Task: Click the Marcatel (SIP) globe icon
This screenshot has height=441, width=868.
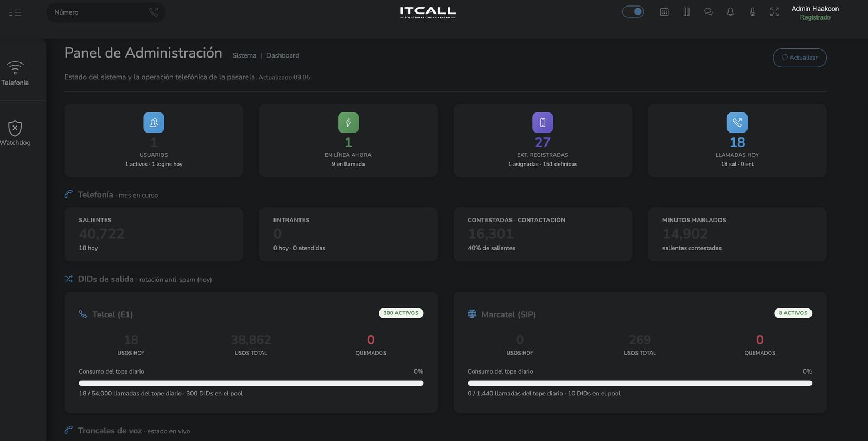Action: click(472, 314)
